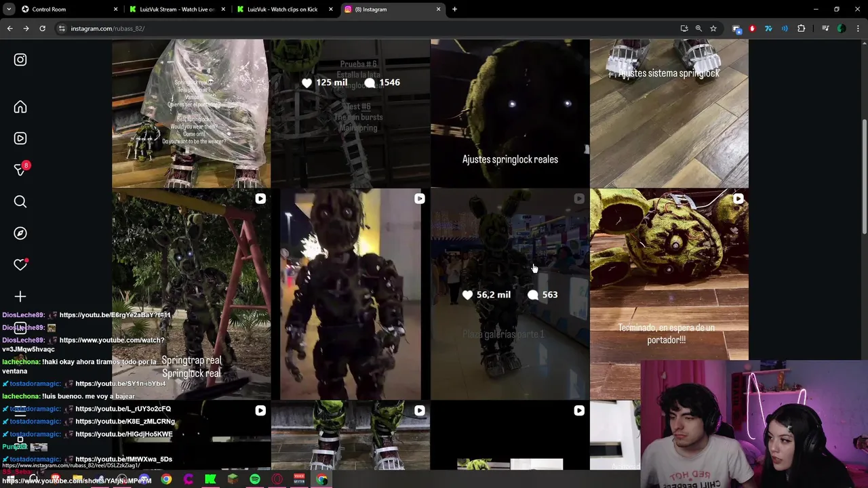868x488 pixels.
Task: Open Chrome three-dot menu
Action: click(858, 28)
